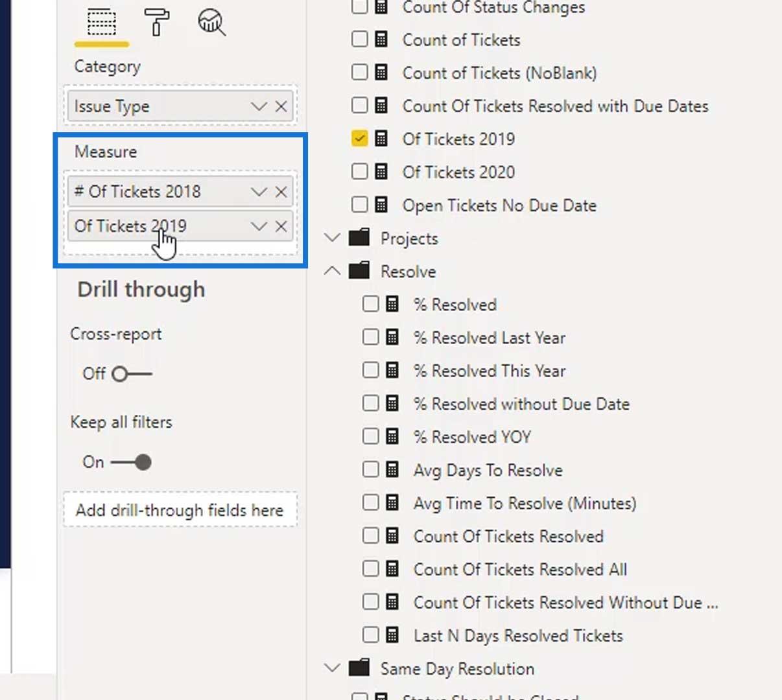Screen dimensions: 782x700
Task: Click the Add drill-through fields here well
Action: point(180,510)
